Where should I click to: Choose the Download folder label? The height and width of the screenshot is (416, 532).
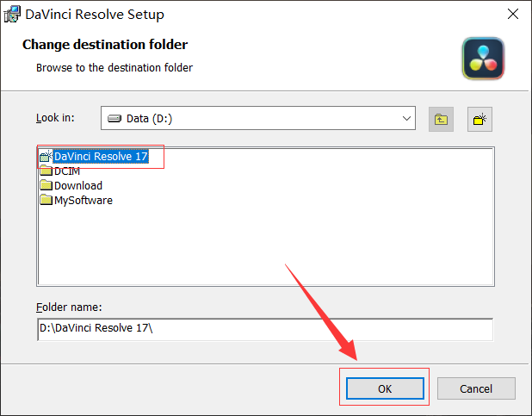tap(78, 186)
